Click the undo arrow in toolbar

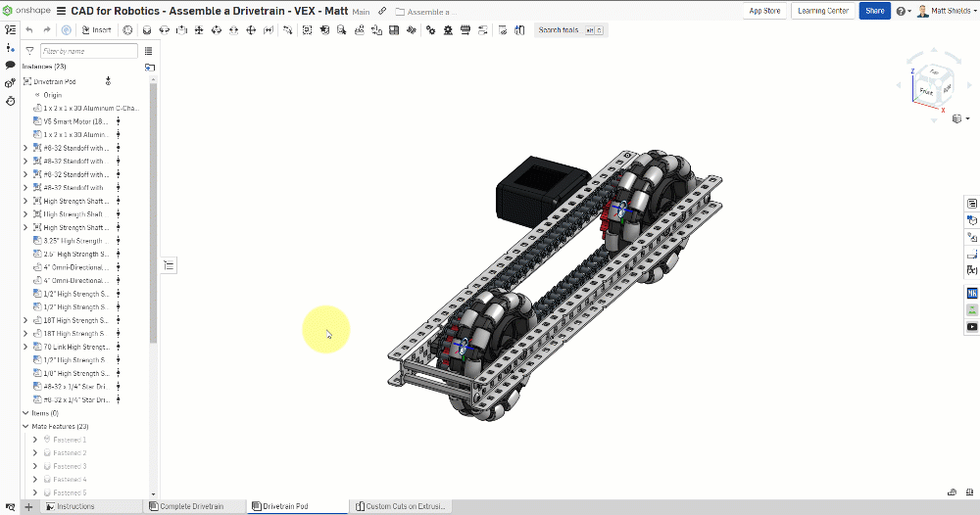click(x=29, y=30)
